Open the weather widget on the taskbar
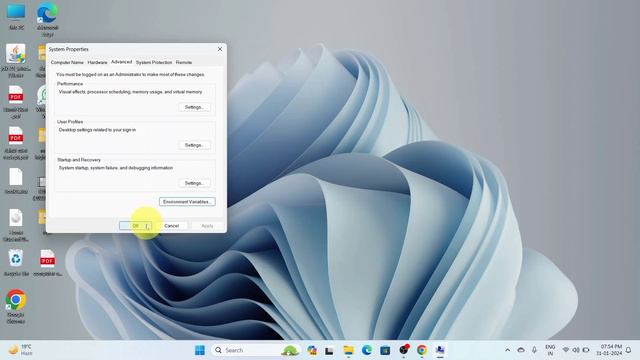The image size is (640, 360). tap(20, 350)
